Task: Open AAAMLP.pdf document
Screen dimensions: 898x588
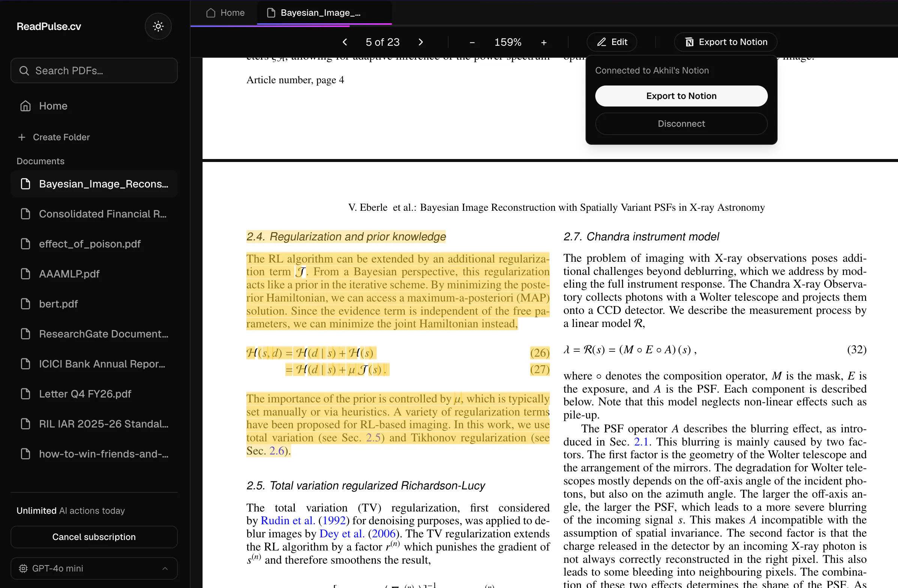Action: pyautogui.click(x=94, y=274)
